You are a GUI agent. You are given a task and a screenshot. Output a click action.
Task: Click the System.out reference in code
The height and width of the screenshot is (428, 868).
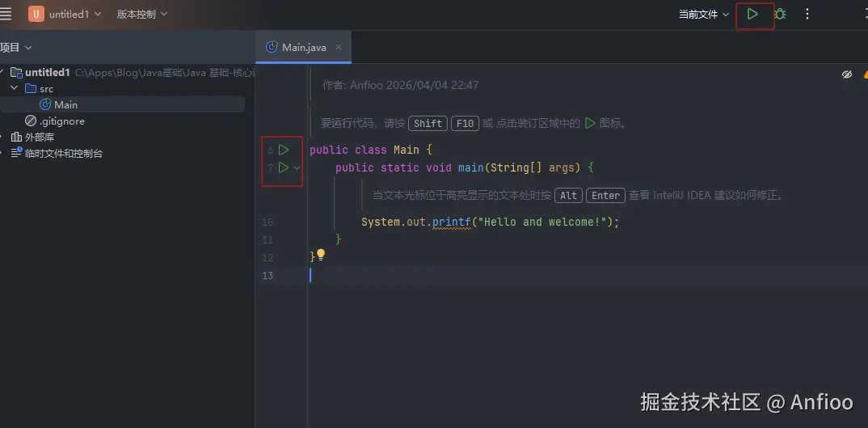pyautogui.click(x=394, y=222)
